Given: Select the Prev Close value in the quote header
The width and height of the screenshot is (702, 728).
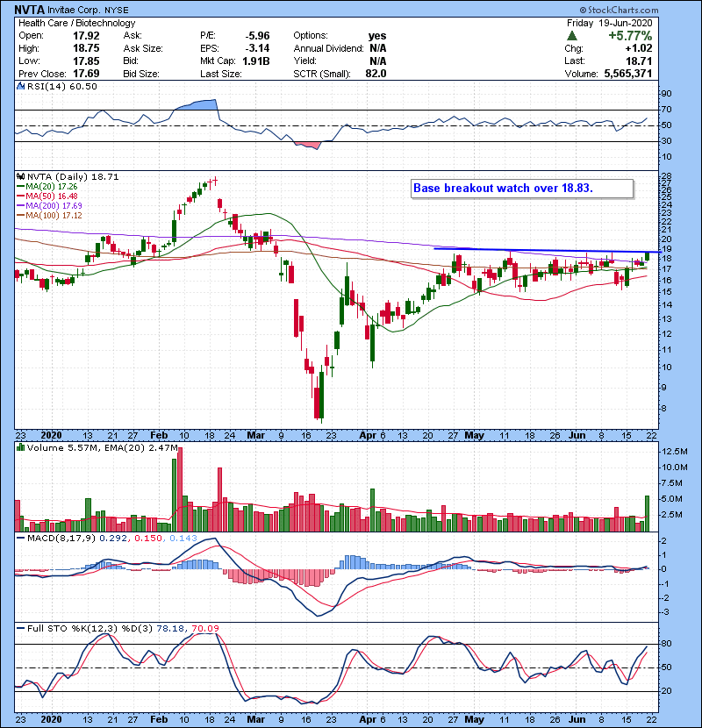Looking at the screenshot, I should [86, 74].
